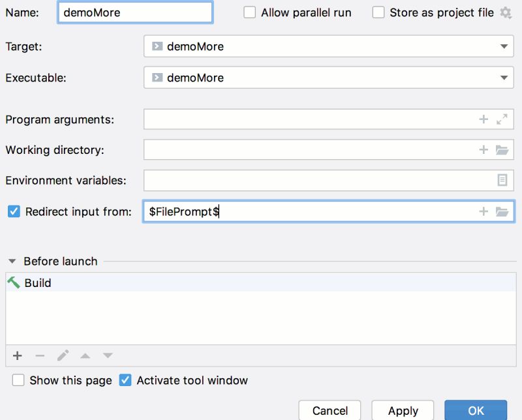Move the Build task down with arrow icon
Screen dimensions: 522x420
click(x=106, y=355)
